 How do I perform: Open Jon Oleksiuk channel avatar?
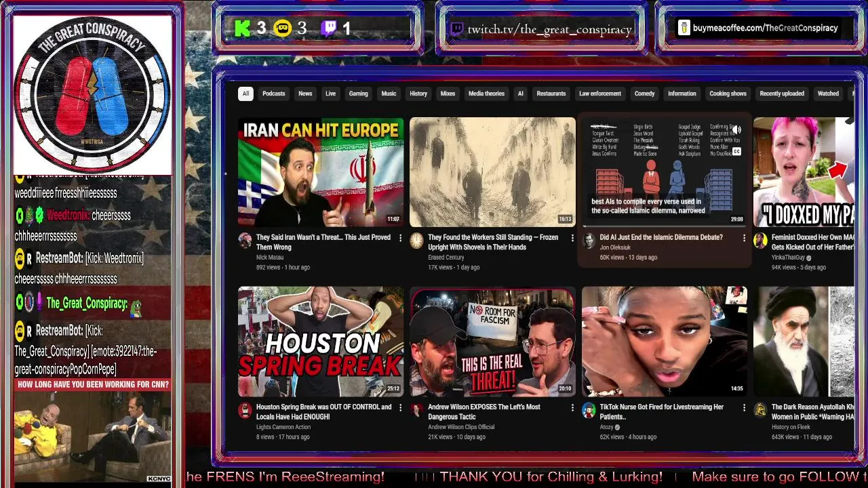coord(589,241)
